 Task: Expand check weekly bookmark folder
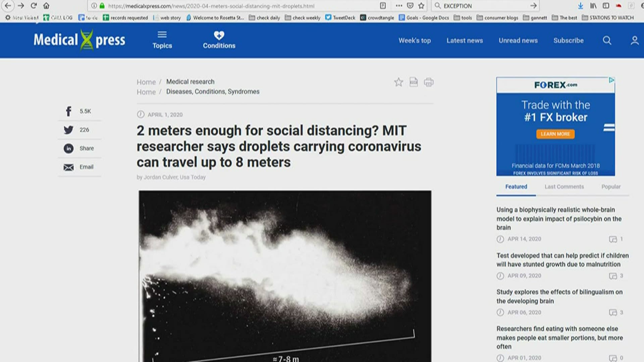coord(303,18)
